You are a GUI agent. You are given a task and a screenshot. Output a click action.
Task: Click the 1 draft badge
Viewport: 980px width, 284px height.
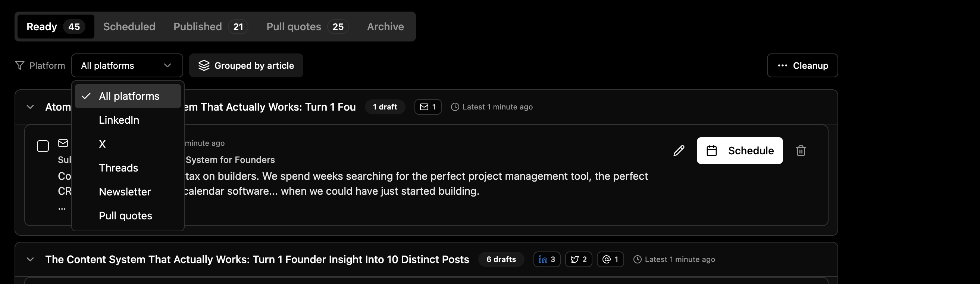(x=385, y=107)
